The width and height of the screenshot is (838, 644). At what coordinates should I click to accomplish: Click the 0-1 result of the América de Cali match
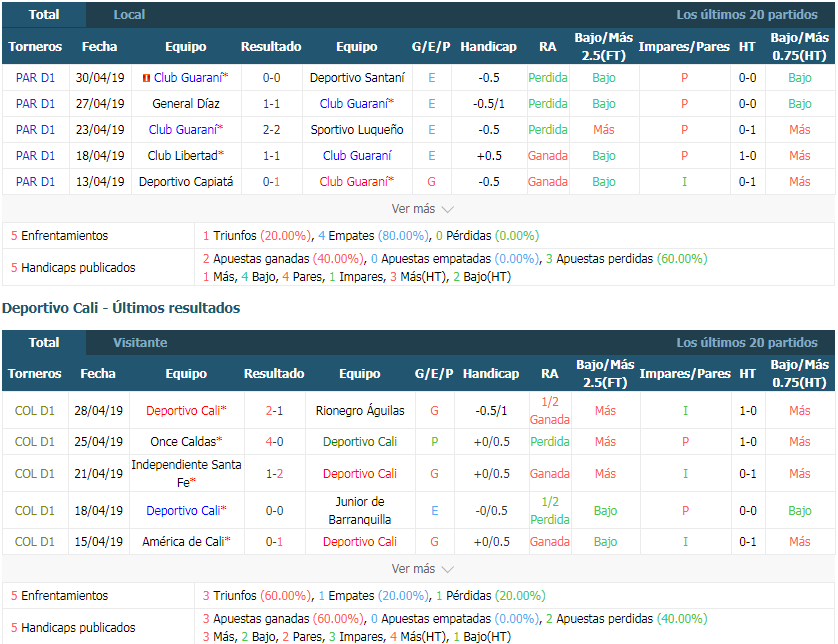pos(275,542)
